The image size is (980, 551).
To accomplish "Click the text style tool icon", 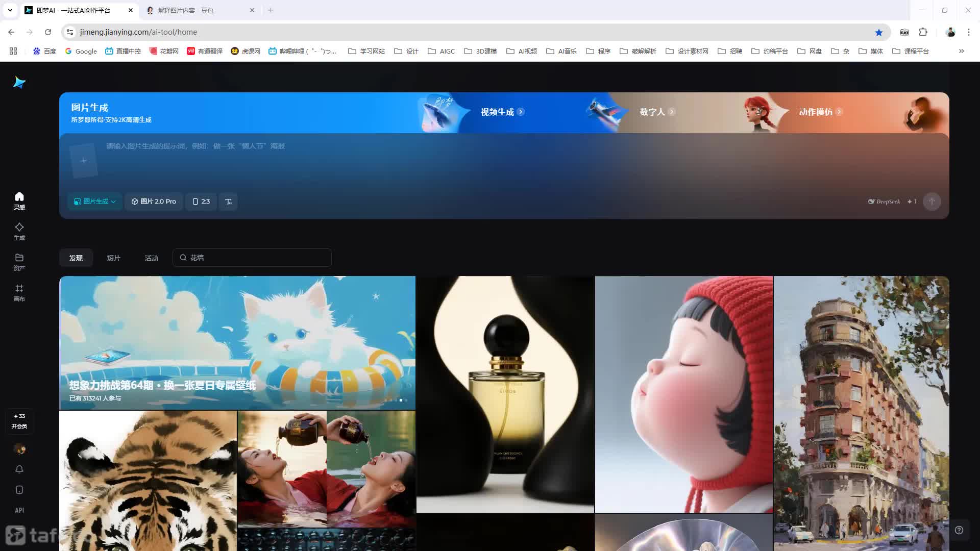I will click(x=228, y=202).
